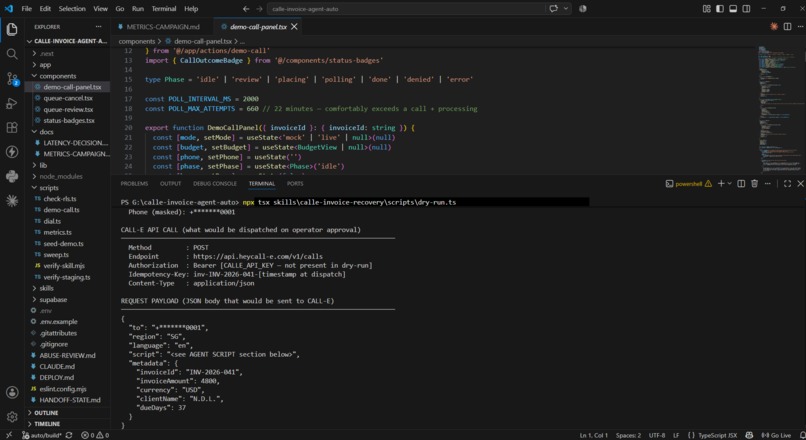Open the lightning bolt extension view
This screenshot has height=440, width=806.
click(x=12, y=152)
